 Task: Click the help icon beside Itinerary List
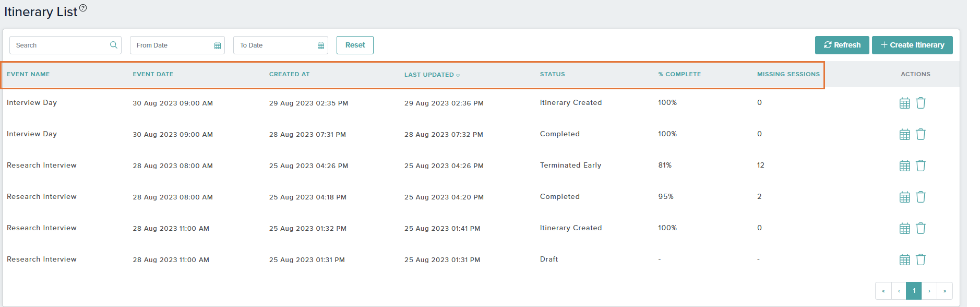(x=83, y=8)
